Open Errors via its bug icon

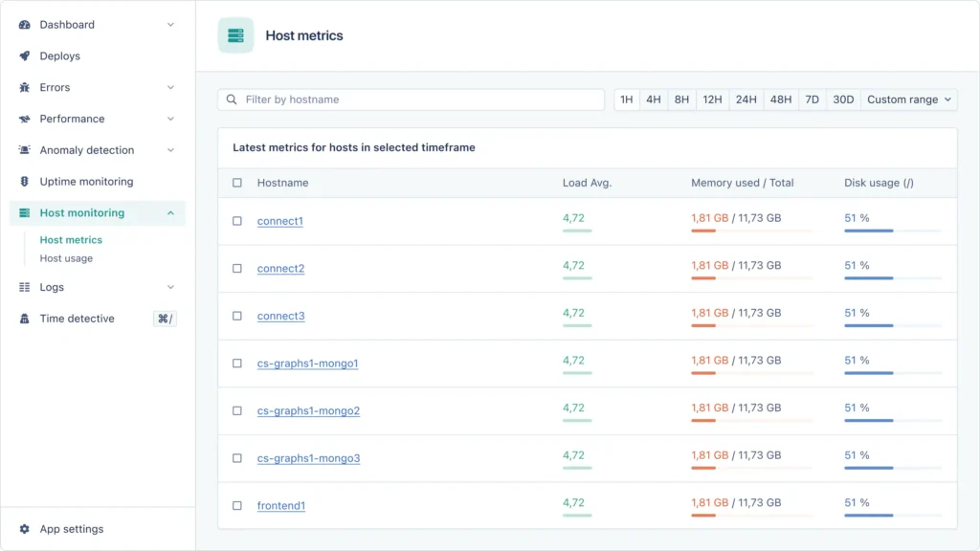point(24,87)
